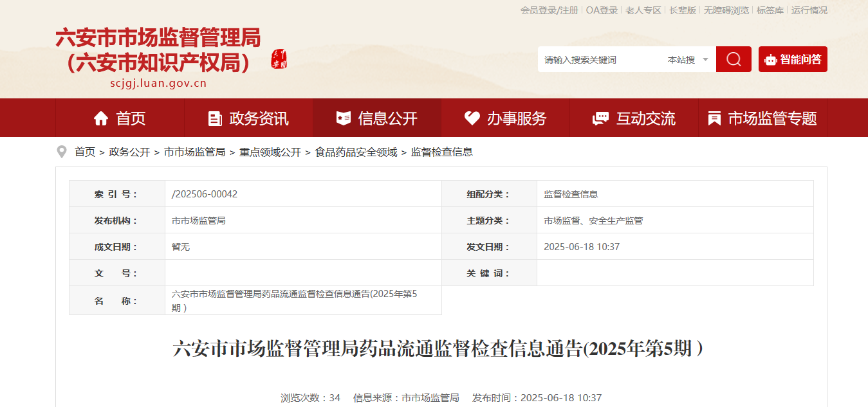Click the red magnifier search button
The image size is (868, 407).
coord(734,59)
